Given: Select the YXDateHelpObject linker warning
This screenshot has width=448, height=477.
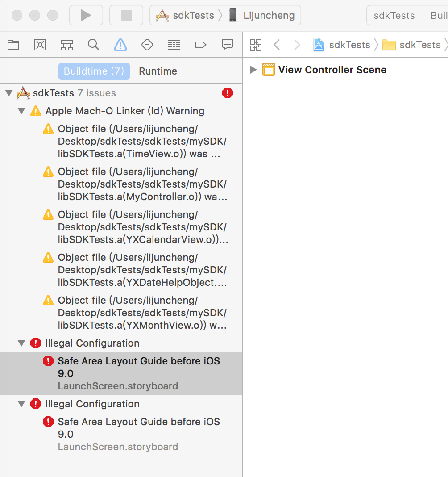Looking at the screenshot, I should (x=121, y=270).
